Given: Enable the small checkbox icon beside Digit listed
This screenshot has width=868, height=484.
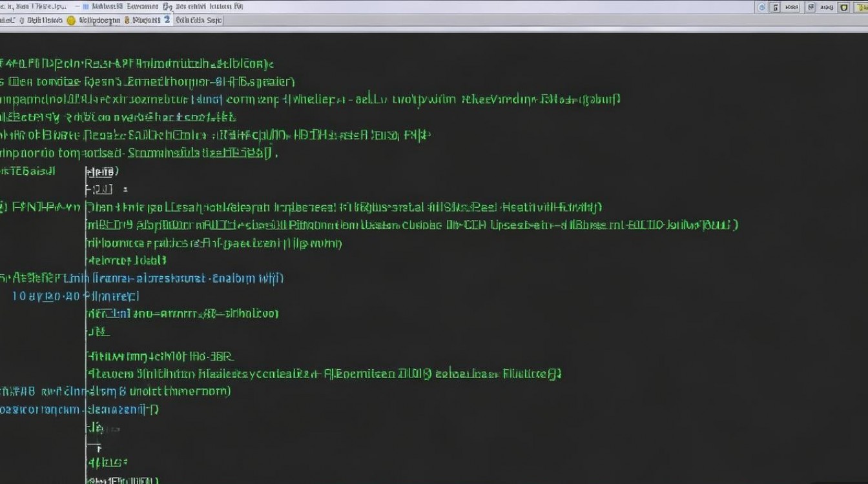Looking at the screenshot, I should pos(22,20).
